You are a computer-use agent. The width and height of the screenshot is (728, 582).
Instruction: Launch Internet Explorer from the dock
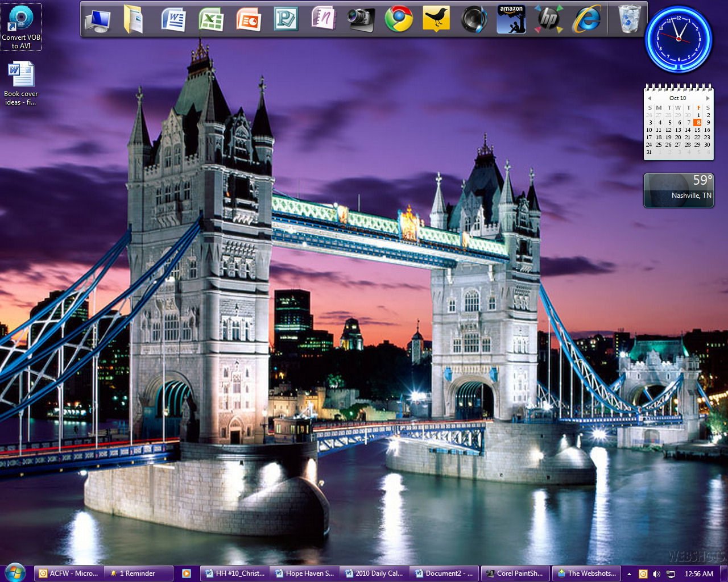(x=586, y=19)
